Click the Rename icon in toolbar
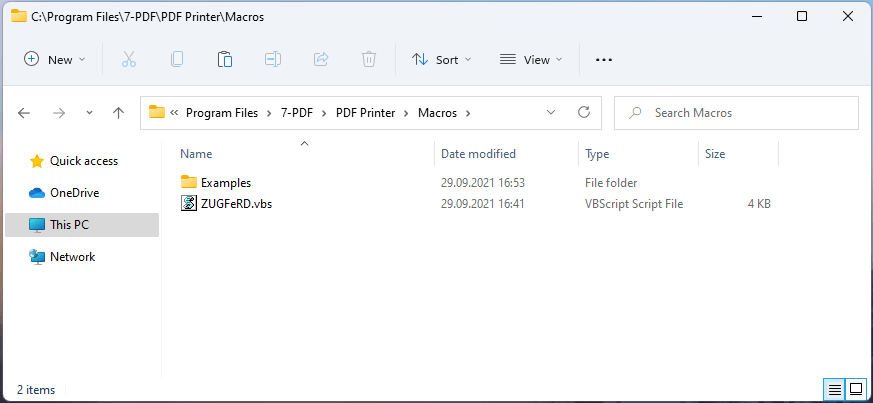This screenshot has height=403, width=873. tap(273, 59)
